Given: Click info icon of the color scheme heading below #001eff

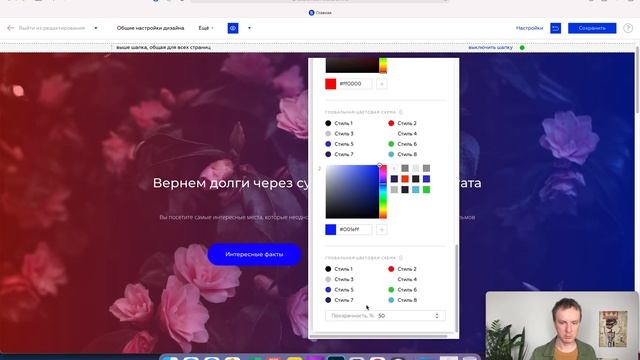Looking at the screenshot, I should pyautogui.click(x=400, y=258).
